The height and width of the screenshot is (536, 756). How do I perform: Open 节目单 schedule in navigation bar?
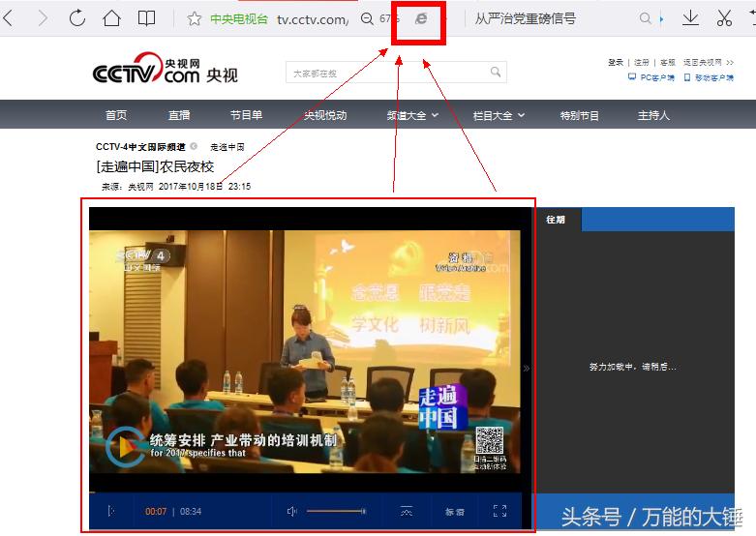point(247,115)
